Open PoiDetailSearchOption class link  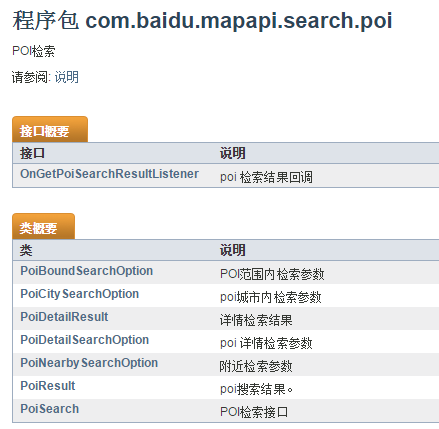(x=84, y=340)
